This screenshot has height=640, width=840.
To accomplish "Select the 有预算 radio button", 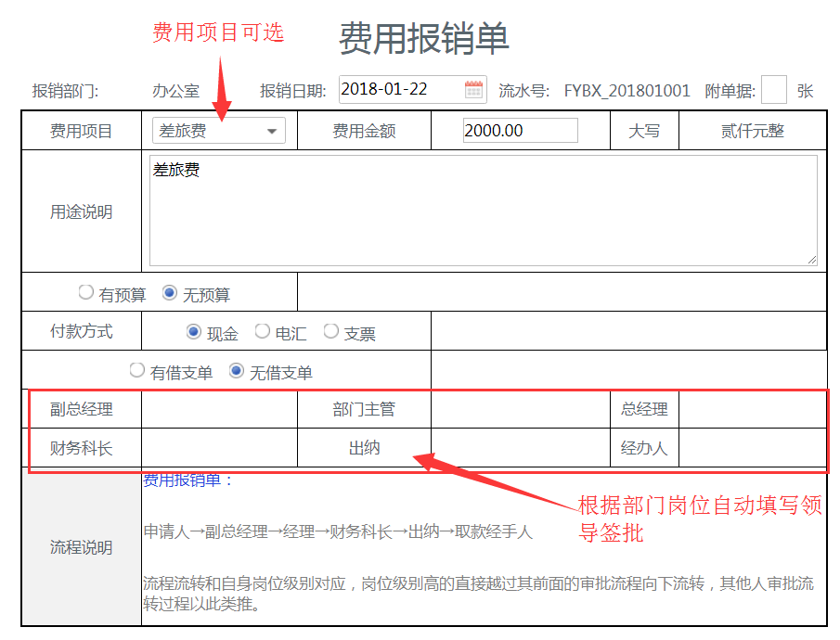I will [x=86, y=293].
